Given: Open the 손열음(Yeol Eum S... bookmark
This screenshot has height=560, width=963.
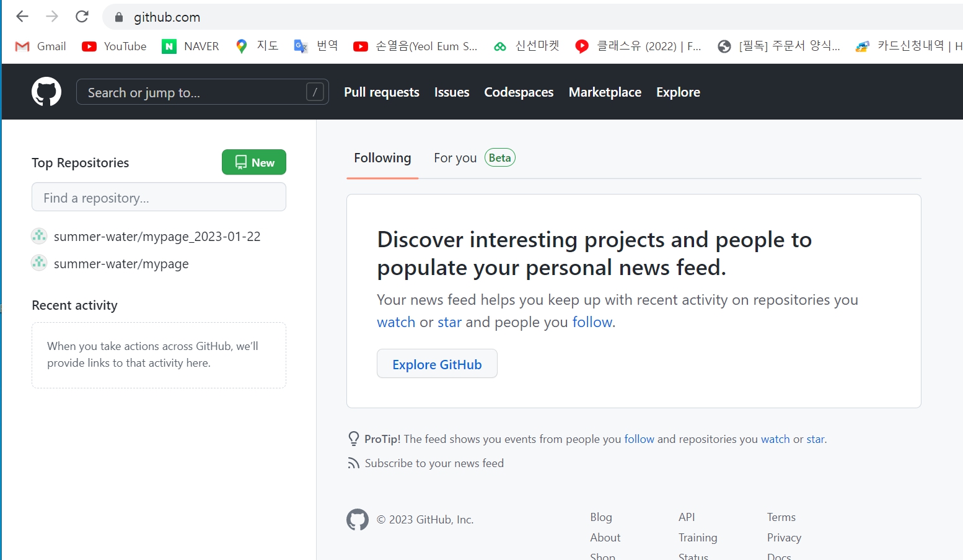Looking at the screenshot, I should click(x=415, y=46).
